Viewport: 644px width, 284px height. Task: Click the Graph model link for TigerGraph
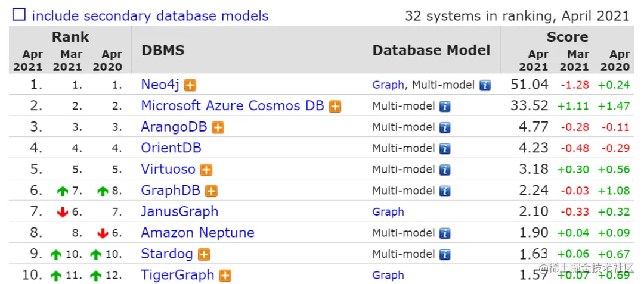tap(388, 276)
